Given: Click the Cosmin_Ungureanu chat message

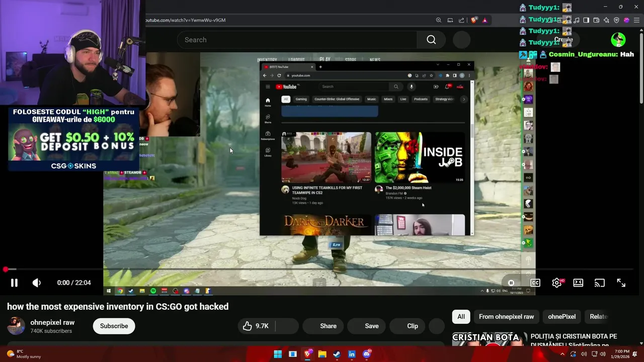Looking at the screenshot, I should tap(577, 54).
